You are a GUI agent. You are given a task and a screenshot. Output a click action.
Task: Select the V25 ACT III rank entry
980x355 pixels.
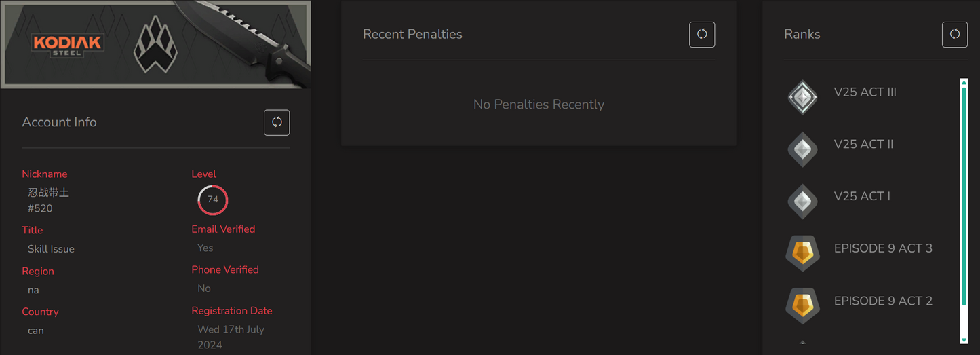tap(865, 92)
